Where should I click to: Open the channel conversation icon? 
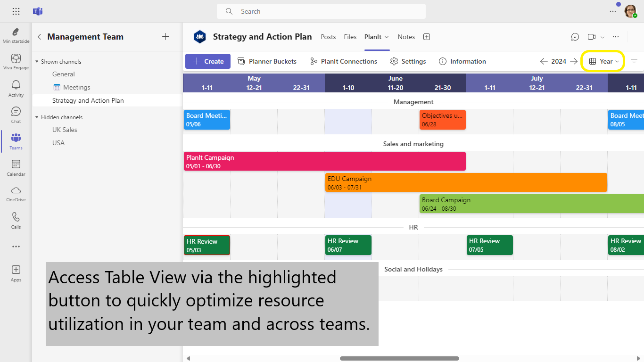click(575, 37)
